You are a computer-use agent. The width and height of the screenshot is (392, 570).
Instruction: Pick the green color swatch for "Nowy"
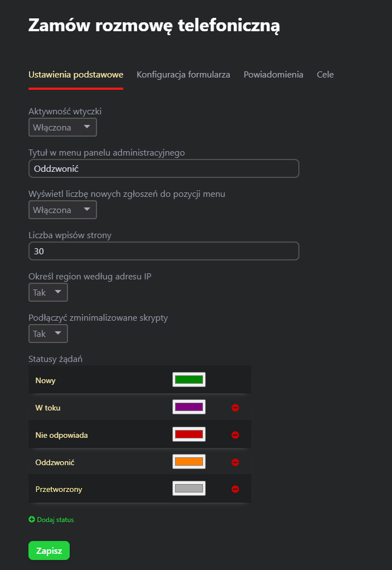(189, 380)
